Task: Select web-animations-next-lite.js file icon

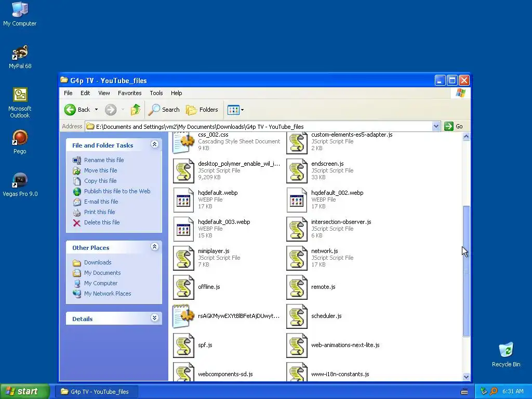Action: pyautogui.click(x=297, y=345)
